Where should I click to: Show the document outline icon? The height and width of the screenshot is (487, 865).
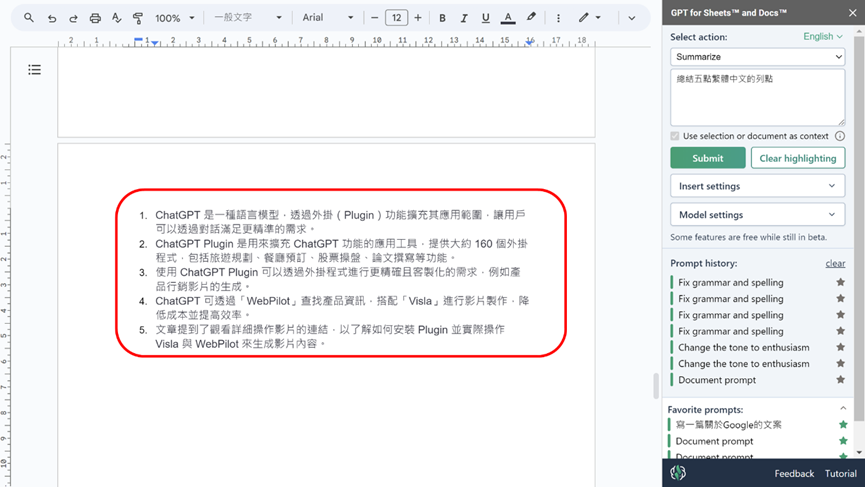[x=34, y=69]
